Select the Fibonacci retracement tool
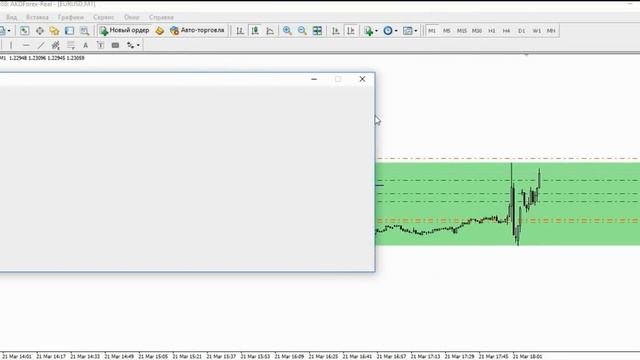This screenshot has width=640, height=360. 71,45
